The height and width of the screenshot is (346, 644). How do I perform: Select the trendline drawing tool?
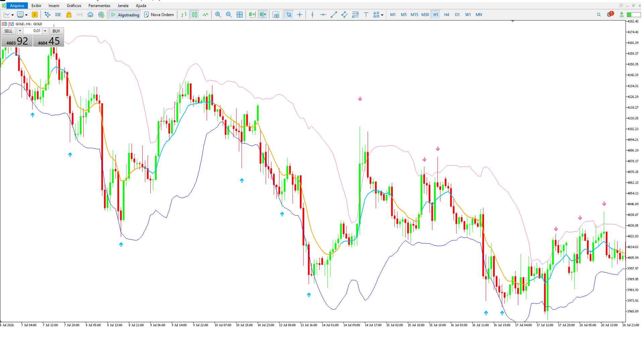[x=334, y=15]
